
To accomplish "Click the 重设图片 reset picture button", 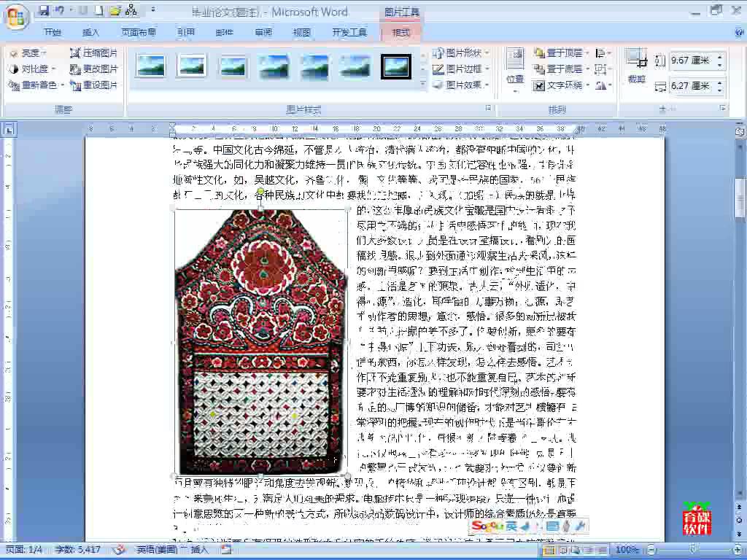I will point(93,85).
